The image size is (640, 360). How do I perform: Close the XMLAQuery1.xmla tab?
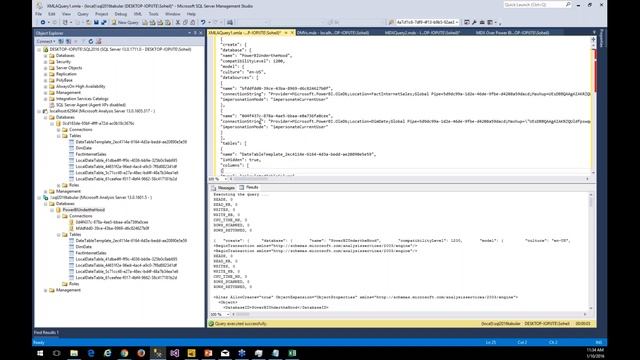pyautogui.click(x=292, y=33)
